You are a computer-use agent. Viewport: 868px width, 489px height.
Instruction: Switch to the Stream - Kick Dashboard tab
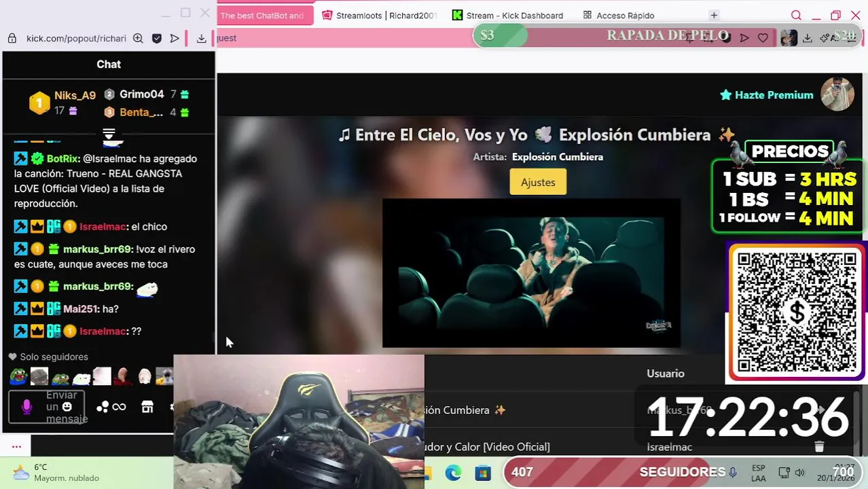tap(508, 15)
